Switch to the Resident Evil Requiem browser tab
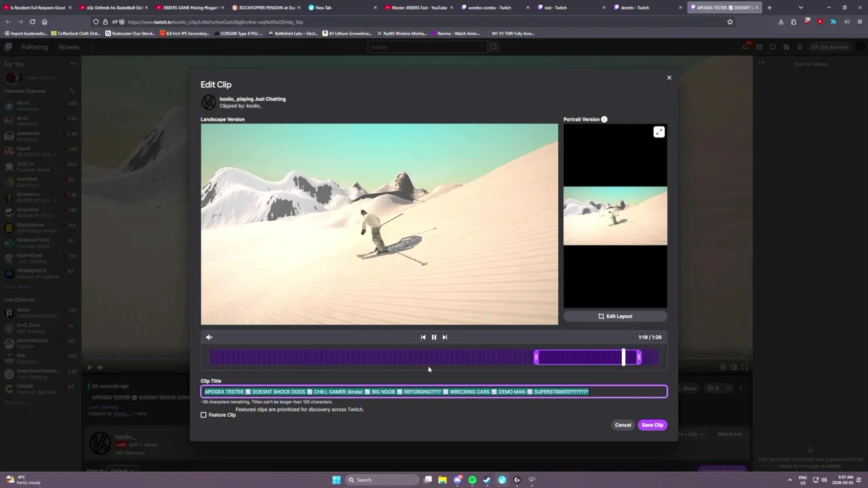Viewport: 868px width, 488px height. coord(37,7)
